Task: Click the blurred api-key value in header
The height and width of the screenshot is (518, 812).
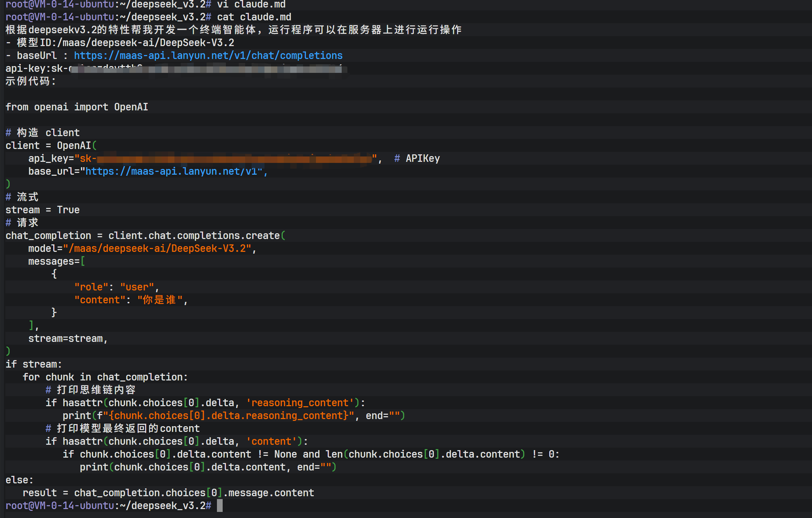Action: coord(207,69)
